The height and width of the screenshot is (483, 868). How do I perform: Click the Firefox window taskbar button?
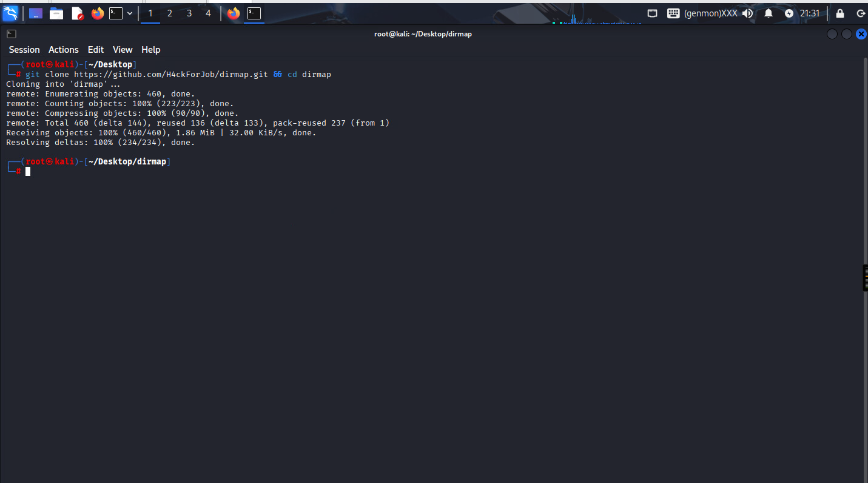coord(234,13)
